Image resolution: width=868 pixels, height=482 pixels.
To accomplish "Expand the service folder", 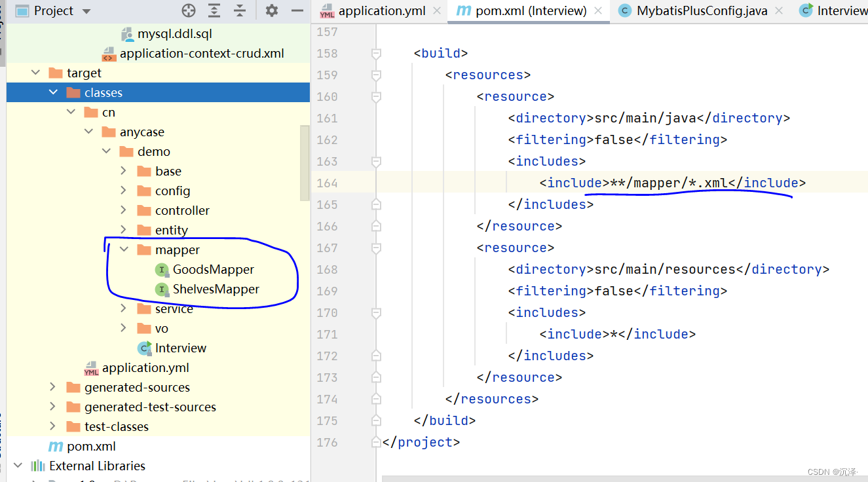I will point(124,308).
